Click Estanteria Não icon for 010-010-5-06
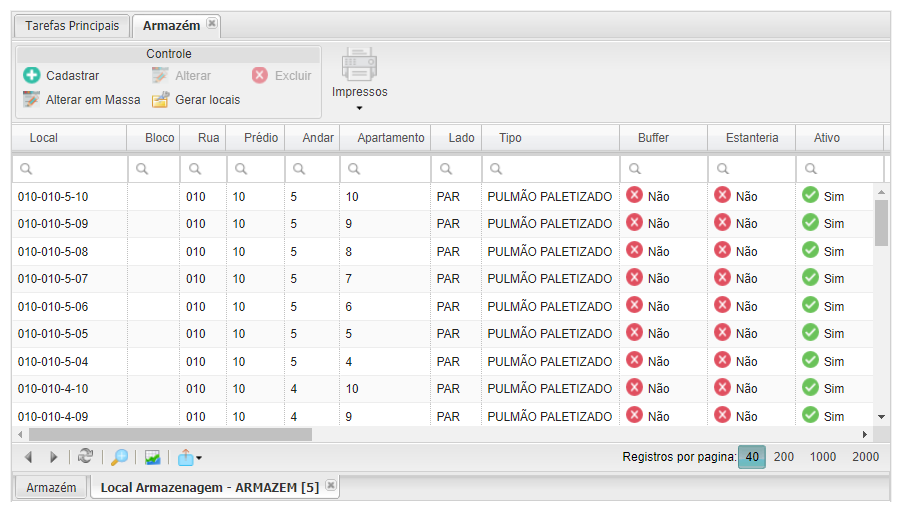The image size is (902, 512). [723, 305]
